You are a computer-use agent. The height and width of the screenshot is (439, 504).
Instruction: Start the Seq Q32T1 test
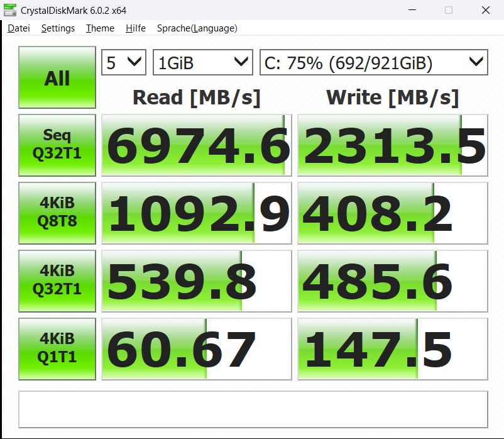tap(57, 145)
